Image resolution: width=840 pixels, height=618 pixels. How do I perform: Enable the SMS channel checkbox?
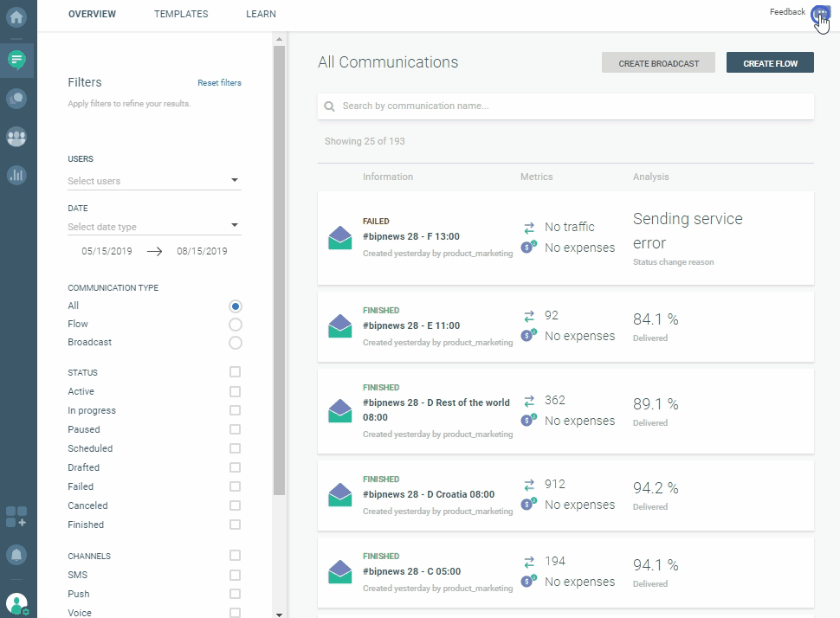coord(235,575)
